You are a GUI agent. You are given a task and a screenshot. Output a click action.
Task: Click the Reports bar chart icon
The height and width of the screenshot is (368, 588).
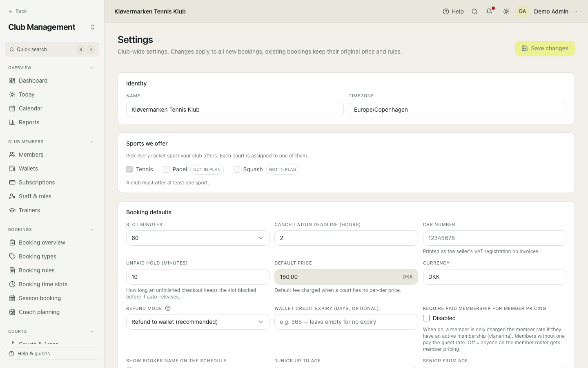click(12, 122)
